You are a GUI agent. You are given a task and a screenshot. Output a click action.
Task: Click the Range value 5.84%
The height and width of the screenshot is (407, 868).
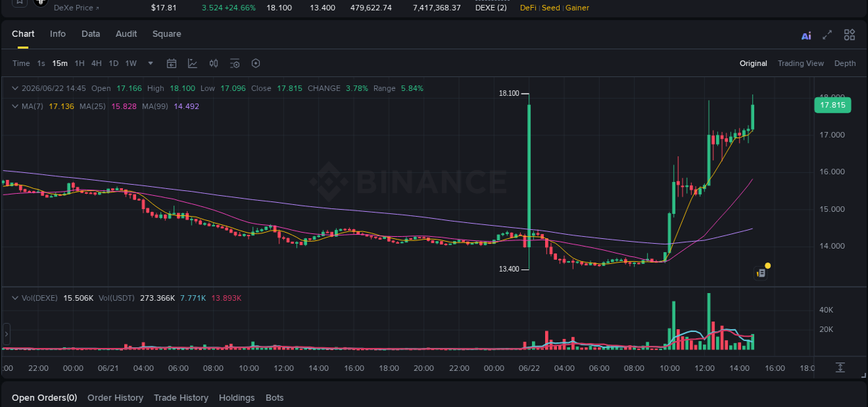[412, 88]
